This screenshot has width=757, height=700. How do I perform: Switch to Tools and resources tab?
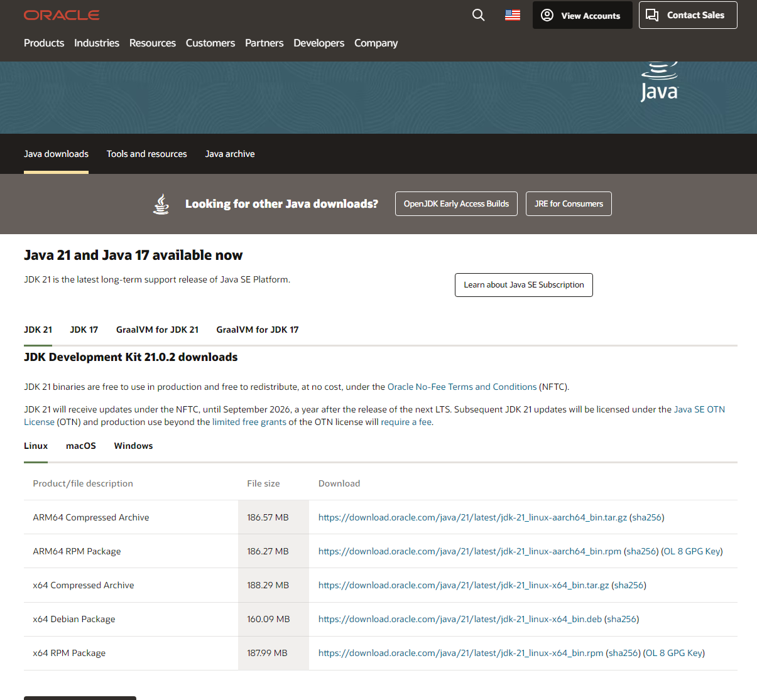pos(147,154)
